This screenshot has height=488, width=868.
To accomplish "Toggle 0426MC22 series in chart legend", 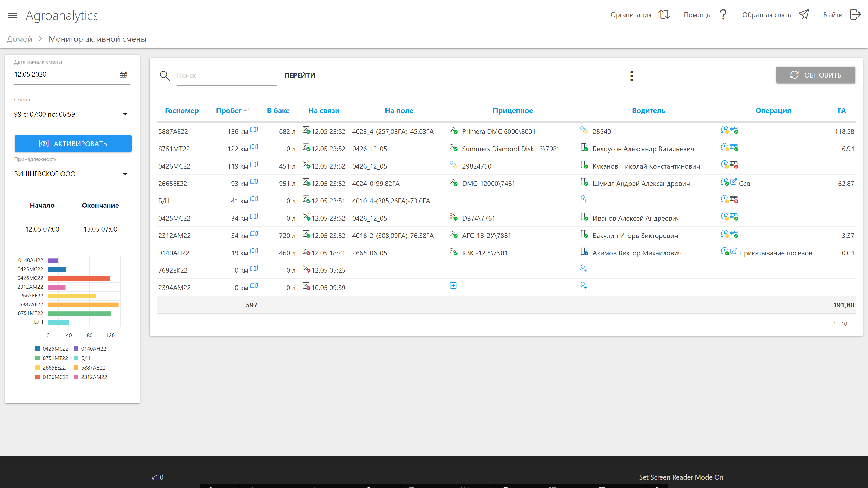I will pos(52,377).
